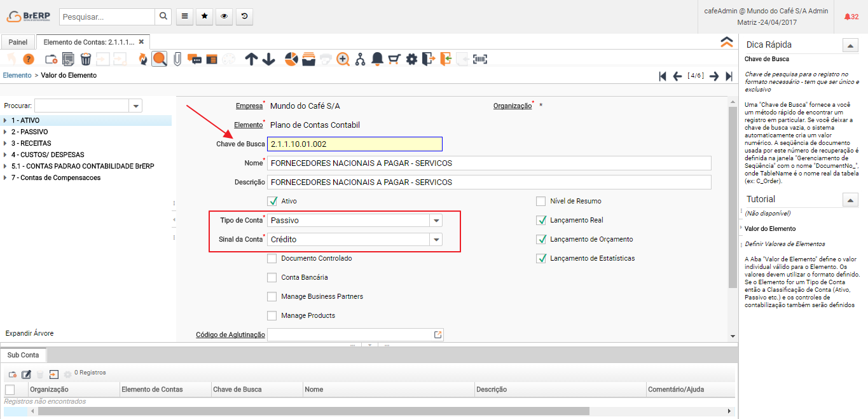Open the pie chart report icon
Viewport: 868px width, 419px height.
[291, 59]
